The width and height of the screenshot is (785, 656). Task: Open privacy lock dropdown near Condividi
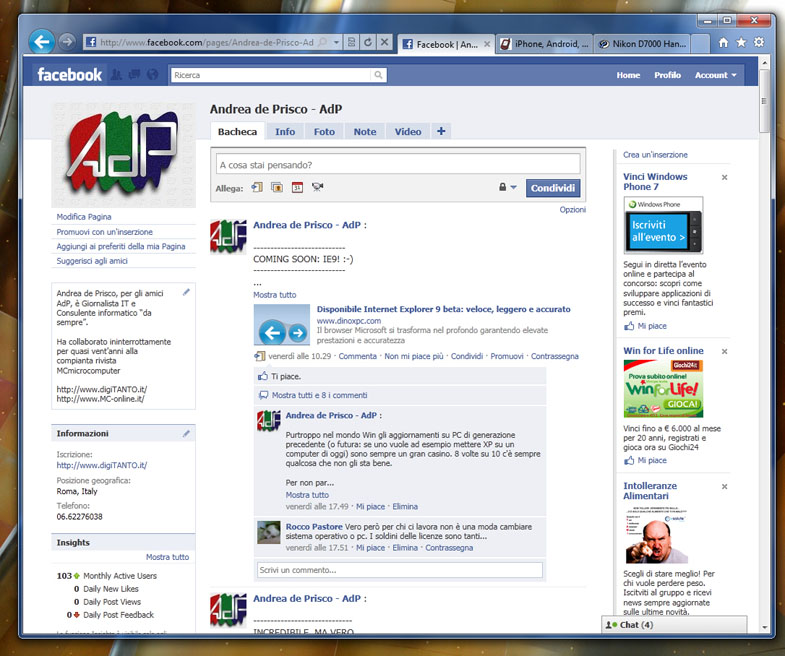click(x=507, y=187)
